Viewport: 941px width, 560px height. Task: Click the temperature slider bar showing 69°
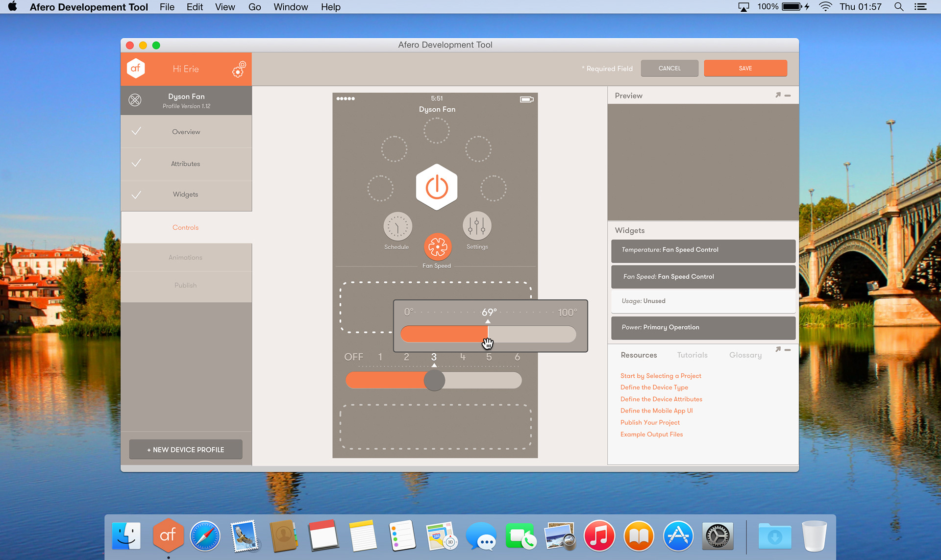tap(488, 334)
